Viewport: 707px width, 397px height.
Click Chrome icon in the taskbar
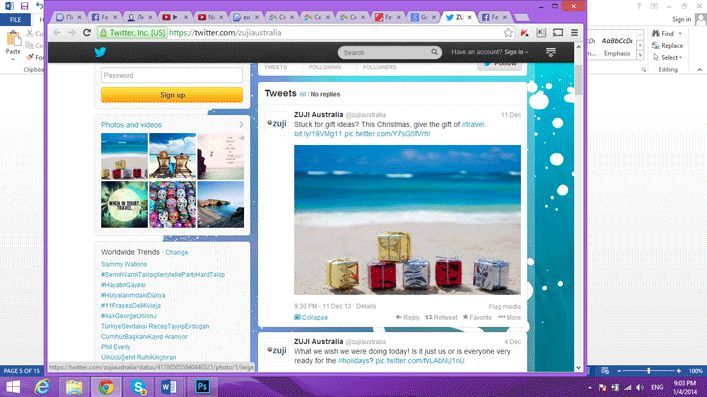pyautogui.click(x=106, y=387)
